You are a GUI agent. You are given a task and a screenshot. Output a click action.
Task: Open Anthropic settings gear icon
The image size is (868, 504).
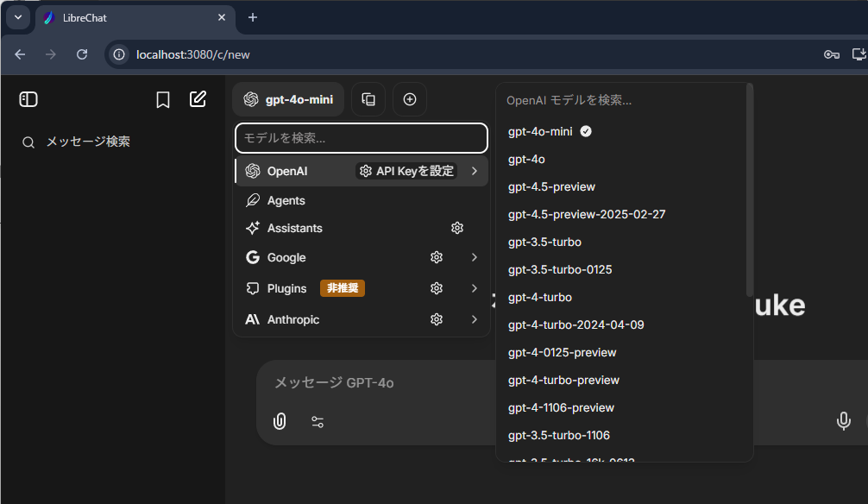coord(437,319)
